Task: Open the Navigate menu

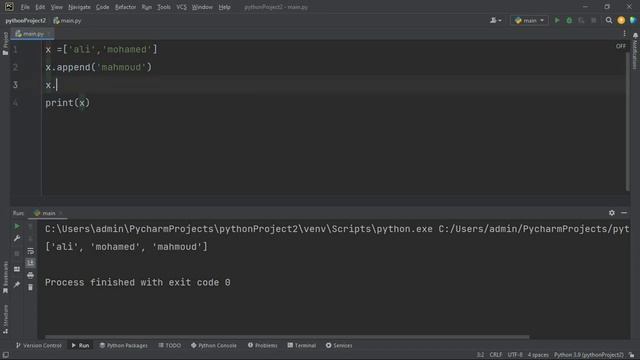Action: pyautogui.click(x=79, y=7)
